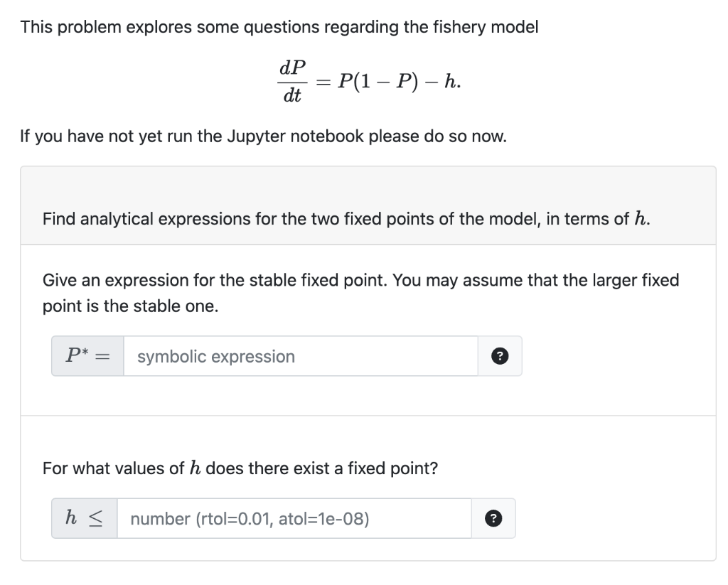Click the dark circular help icon near the top field
The height and width of the screenshot is (585, 728).
coord(500,356)
